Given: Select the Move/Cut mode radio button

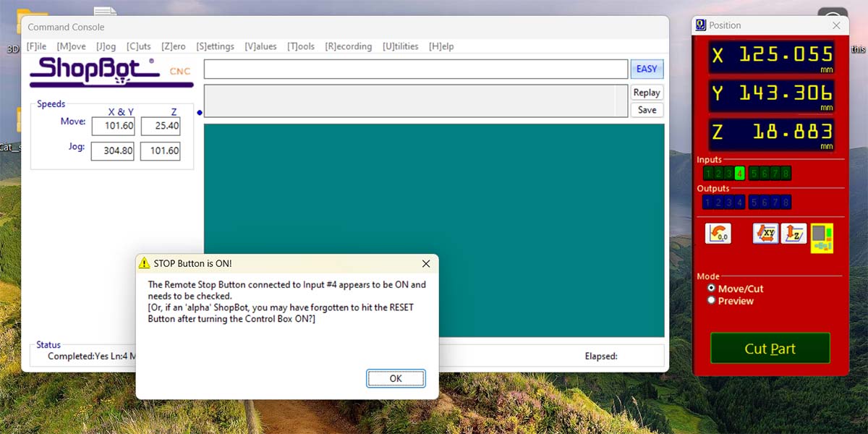Looking at the screenshot, I should (x=712, y=288).
